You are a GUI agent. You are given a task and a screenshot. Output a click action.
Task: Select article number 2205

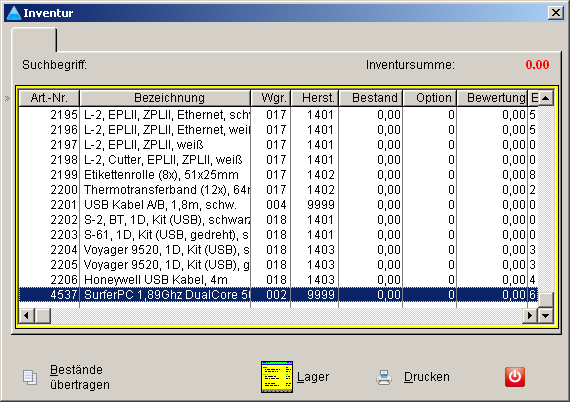pos(64,265)
